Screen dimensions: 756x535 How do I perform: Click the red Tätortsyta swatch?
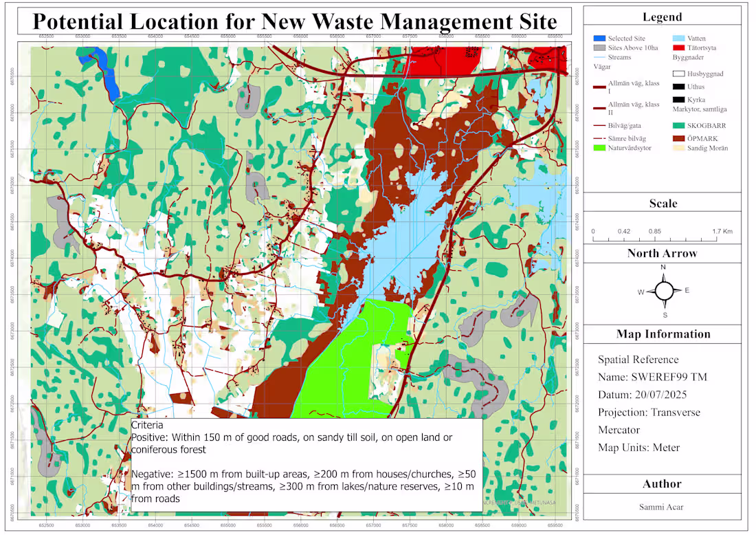pos(678,47)
